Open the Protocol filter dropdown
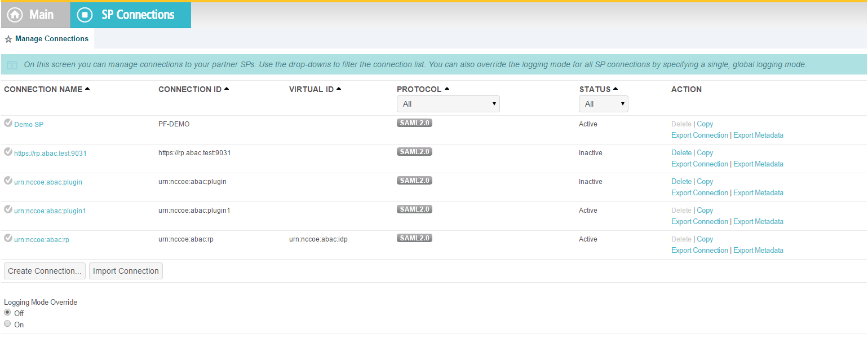This screenshot has height=355, width=868. (x=448, y=104)
